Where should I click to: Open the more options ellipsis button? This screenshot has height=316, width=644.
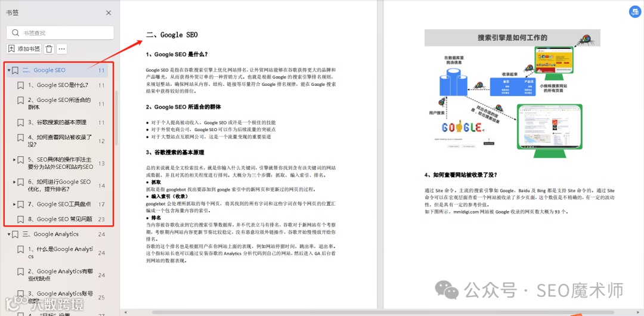62,49
